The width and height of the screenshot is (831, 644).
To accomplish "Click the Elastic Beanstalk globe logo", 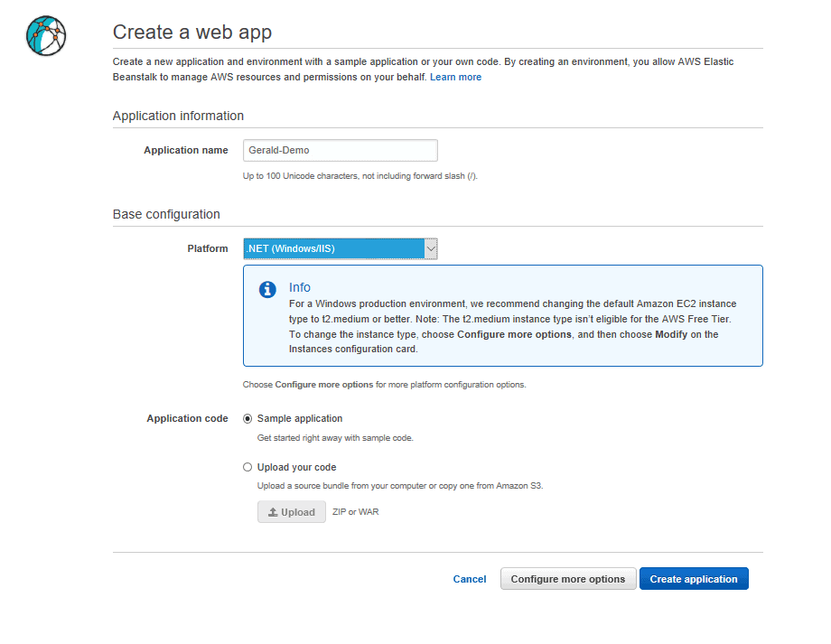I will coord(46,36).
